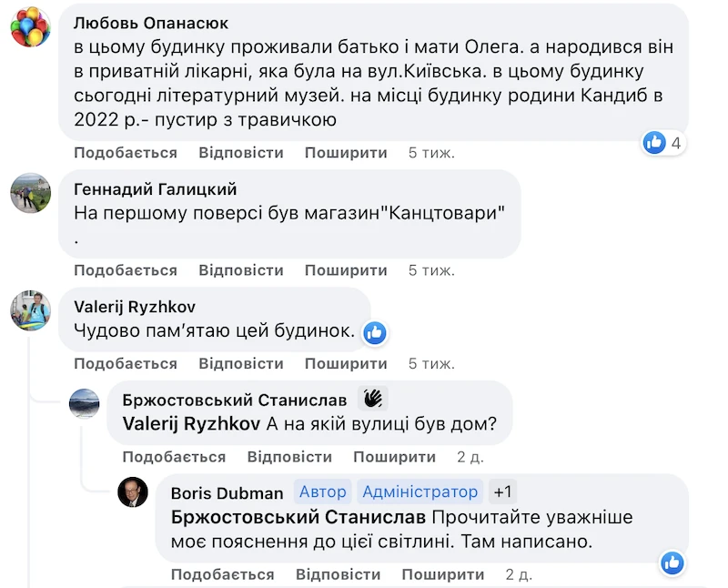Click Valerij Ryzhkov's avatar thumbnail
This screenshot has width=728, height=588.
coord(30,310)
